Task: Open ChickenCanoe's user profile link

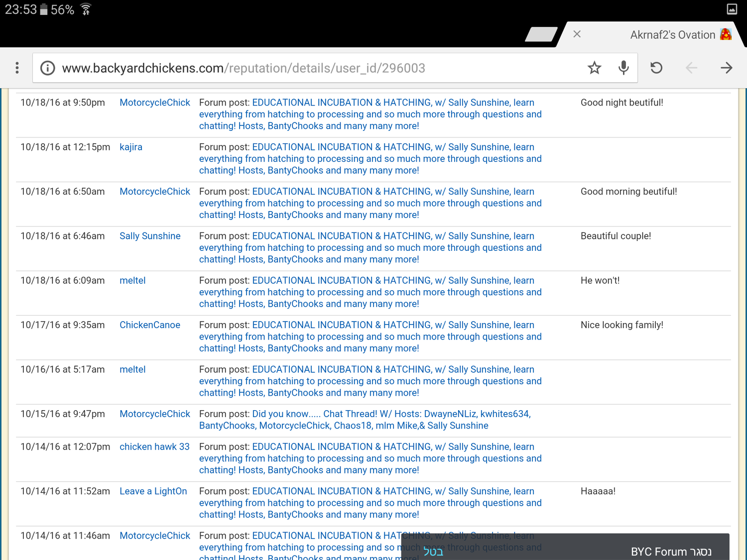Action: point(150,325)
